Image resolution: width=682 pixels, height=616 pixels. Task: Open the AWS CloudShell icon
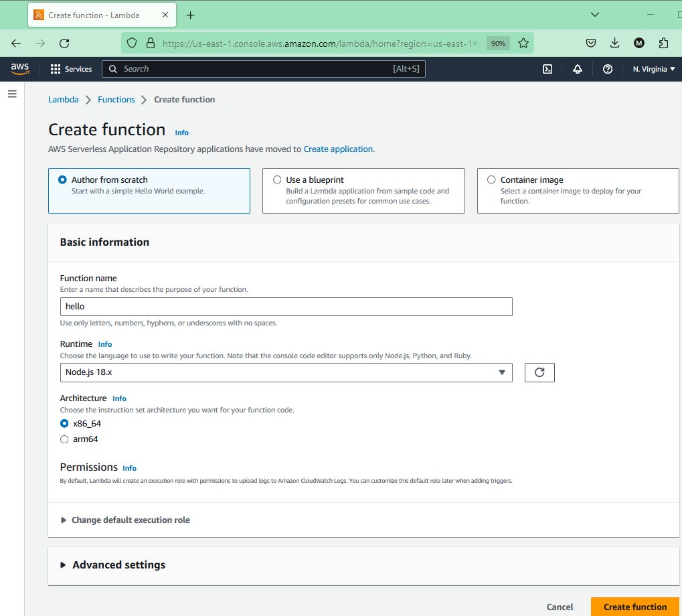pos(547,69)
